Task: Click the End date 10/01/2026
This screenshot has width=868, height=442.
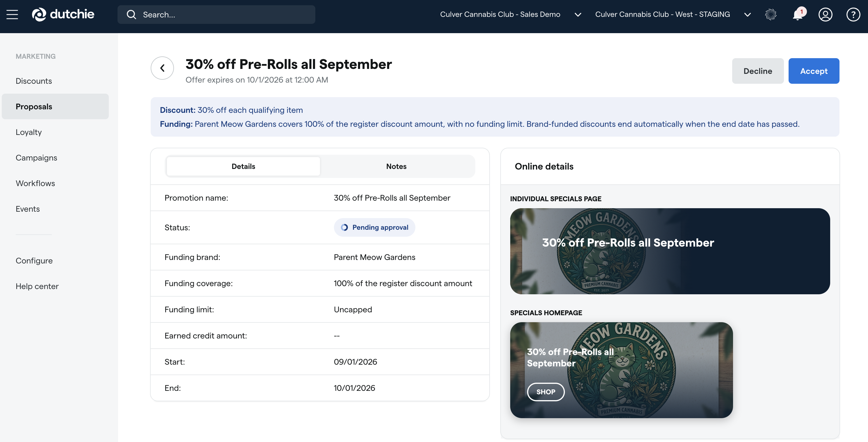Action: point(355,388)
